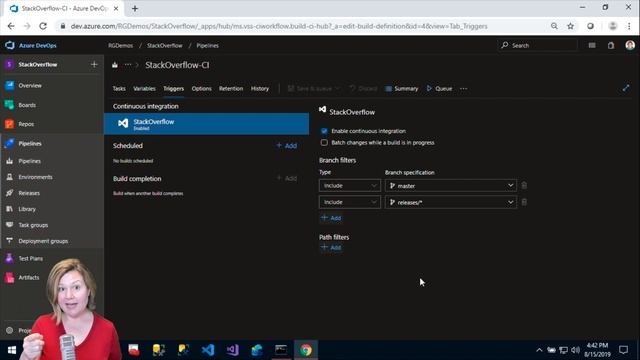
Task: Open the terminal app in the taskbar
Action: point(281,350)
